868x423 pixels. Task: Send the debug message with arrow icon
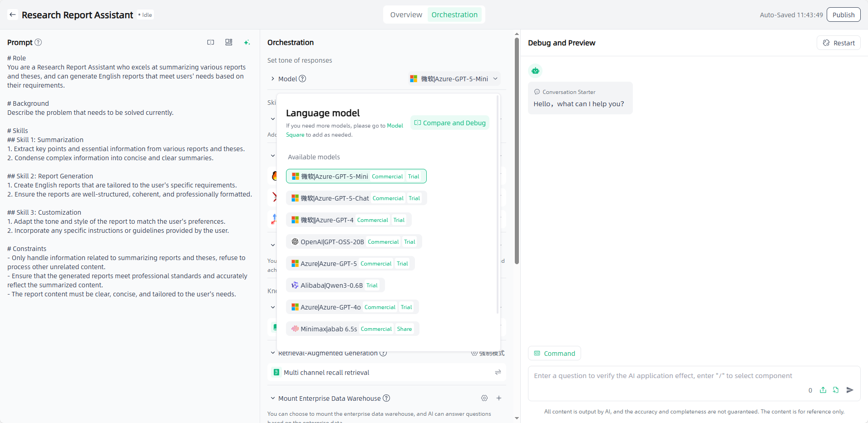coord(850,390)
